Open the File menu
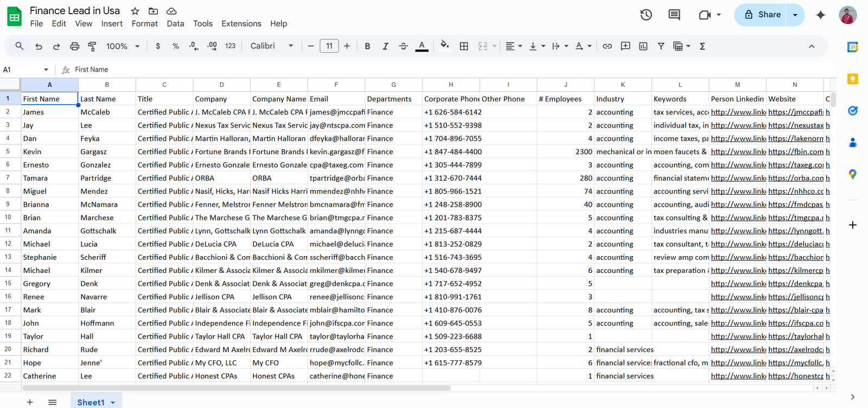The image size is (868, 408). [x=36, y=23]
